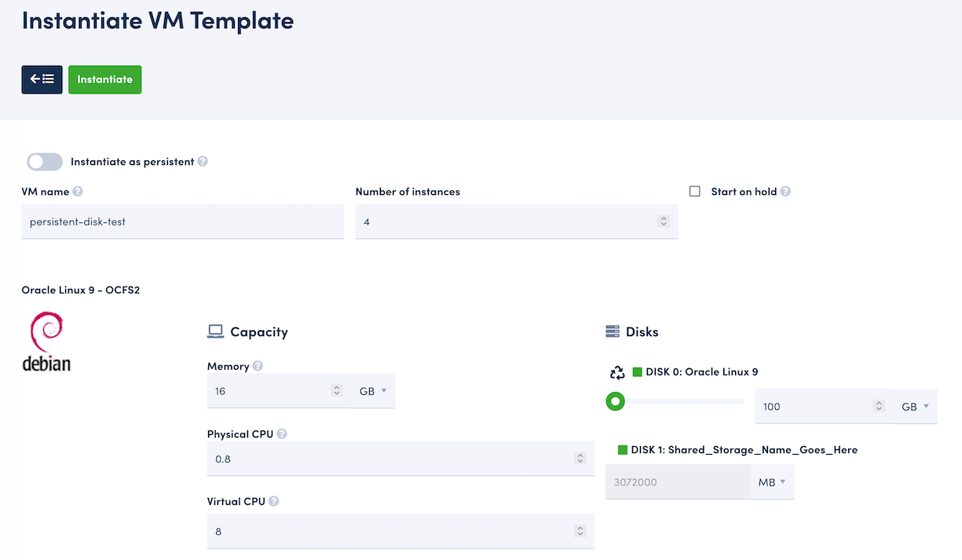Click the recycle icon beside DISK 0
Image resolution: width=962 pixels, height=560 pixels.
pyautogui.click(x=617, y=373)
